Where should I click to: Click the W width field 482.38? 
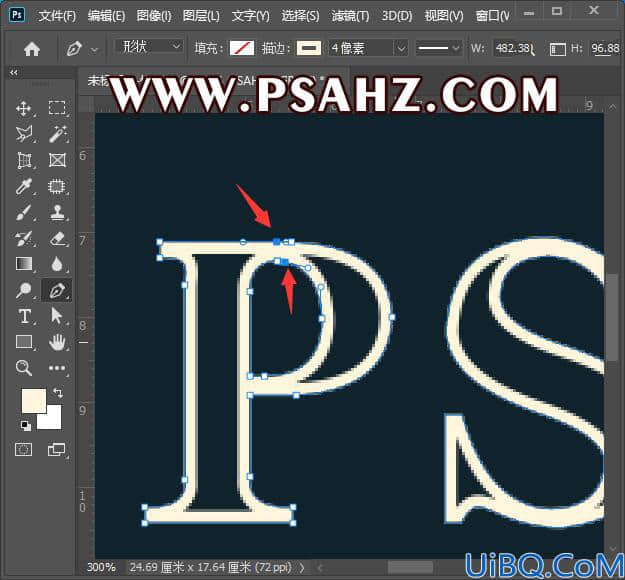pos(513,49)
